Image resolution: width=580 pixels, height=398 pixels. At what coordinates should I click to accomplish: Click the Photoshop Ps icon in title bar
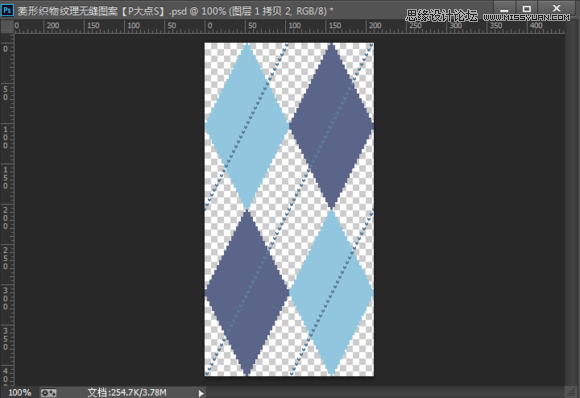[x=7, y=10]
